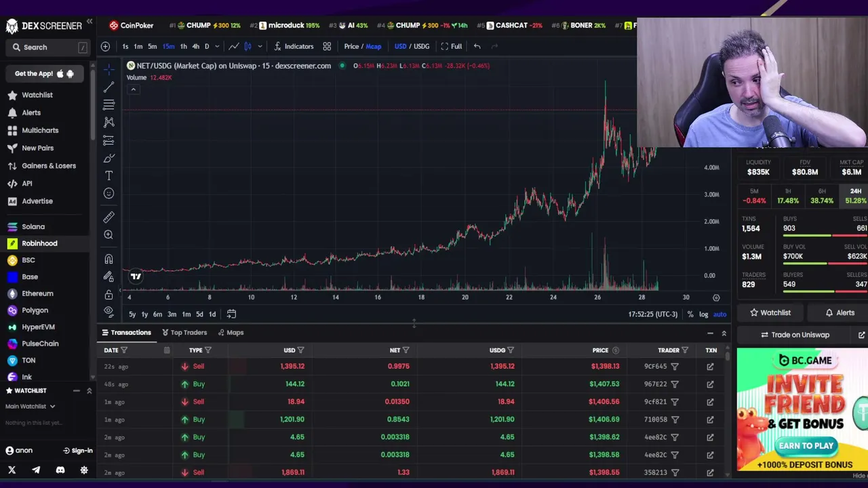The width and height of the screenshot is (868, 488).
Task: Show 24H price change stats
Action: point(856,197)
